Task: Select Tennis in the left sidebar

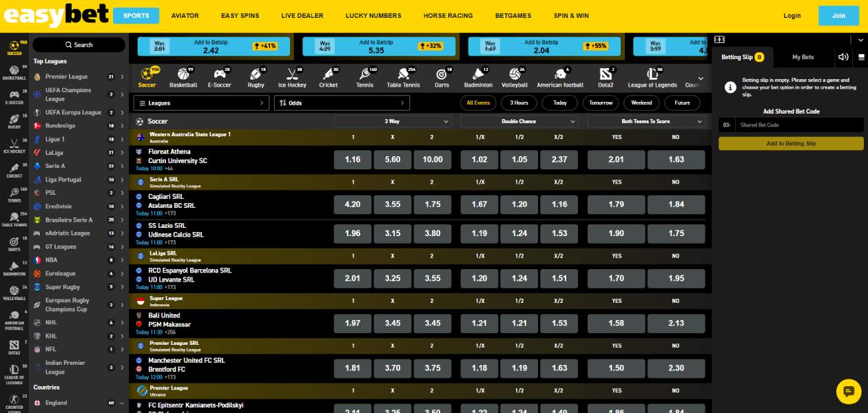Action: pyautogui.click(x=14, y=195)
